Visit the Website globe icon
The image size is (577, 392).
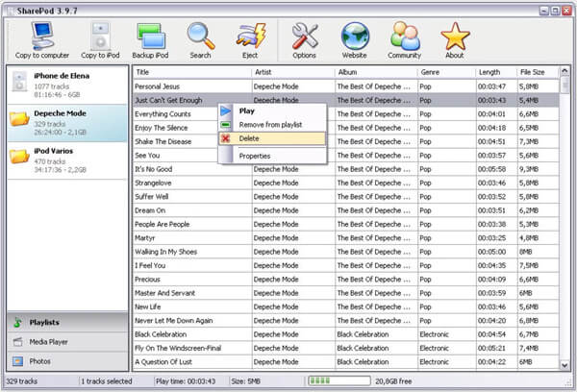354,40
